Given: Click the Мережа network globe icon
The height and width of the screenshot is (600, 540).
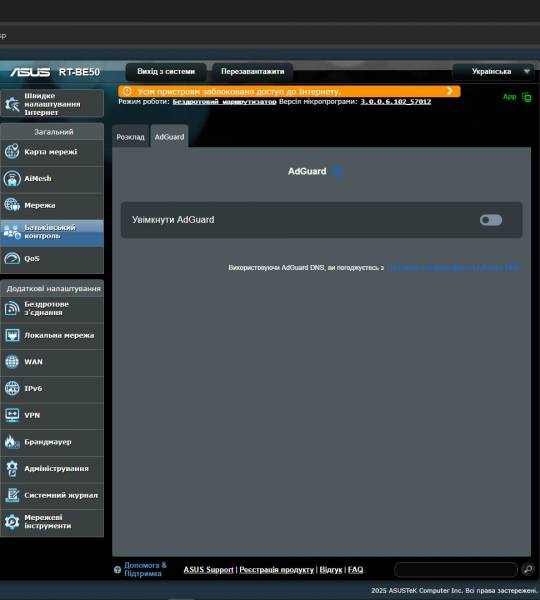Looking at the screenshot, I should (12, 205).
